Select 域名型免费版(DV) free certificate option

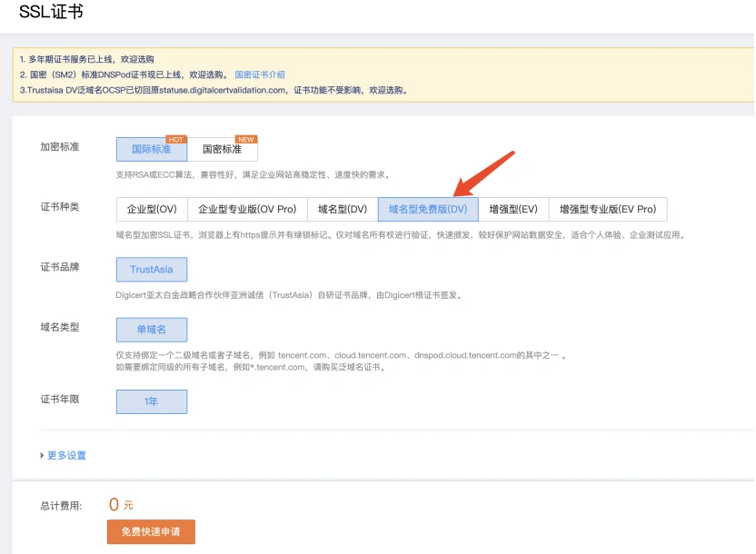tap(427, 209)
